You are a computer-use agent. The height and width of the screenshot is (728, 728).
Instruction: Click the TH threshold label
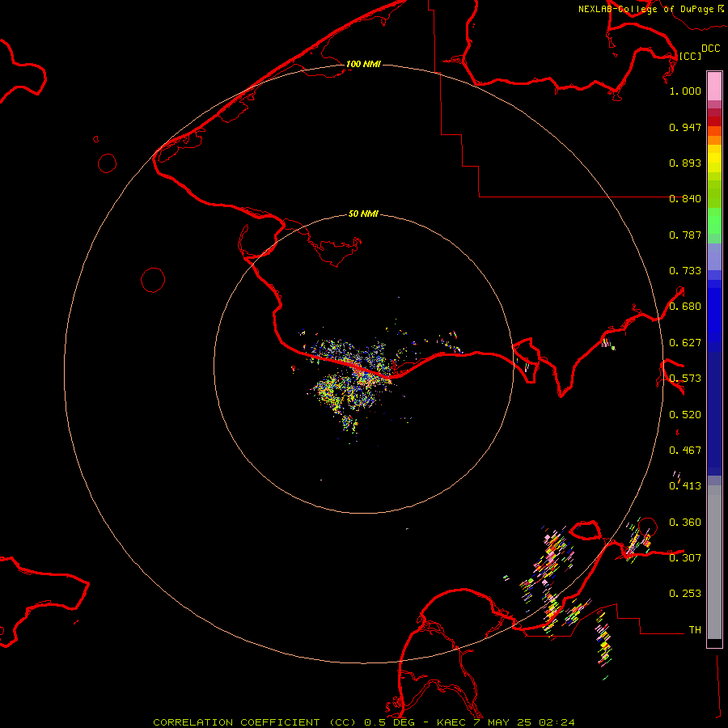pyautogui.click(x=695, y=630)
